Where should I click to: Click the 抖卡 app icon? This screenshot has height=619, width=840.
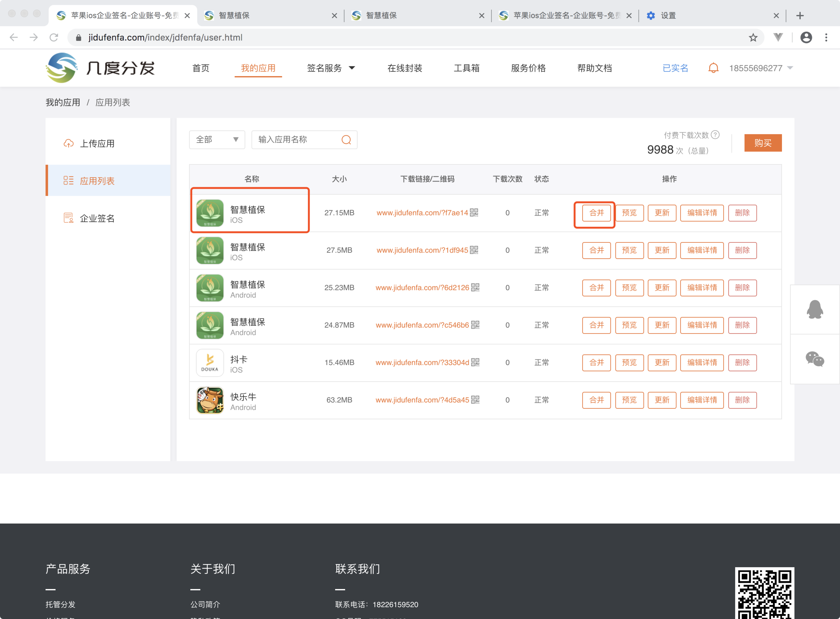[x=210, y=363]
